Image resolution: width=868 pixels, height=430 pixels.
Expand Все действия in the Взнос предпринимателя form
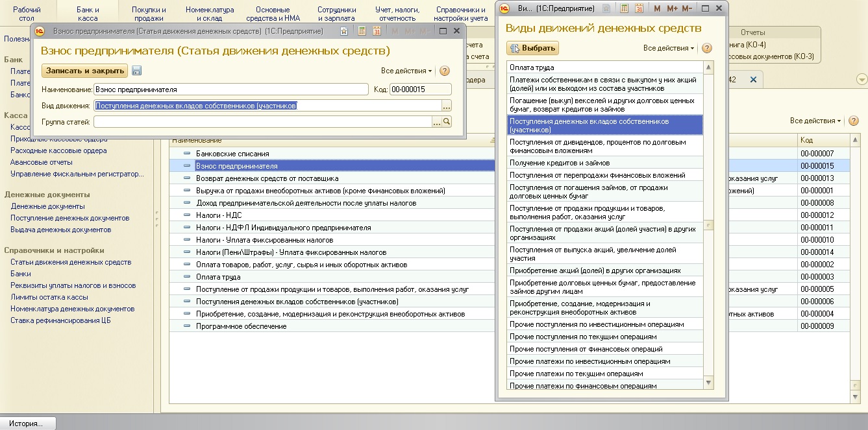pyautogui.click(x=406, y=71)
